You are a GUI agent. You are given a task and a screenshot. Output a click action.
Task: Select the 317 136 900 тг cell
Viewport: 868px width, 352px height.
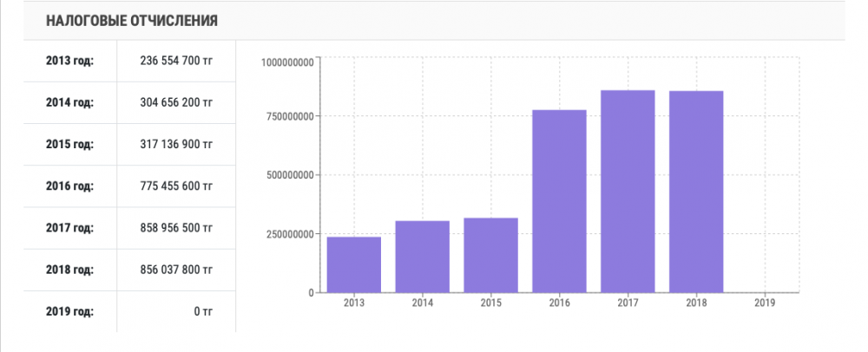point(176,144)
